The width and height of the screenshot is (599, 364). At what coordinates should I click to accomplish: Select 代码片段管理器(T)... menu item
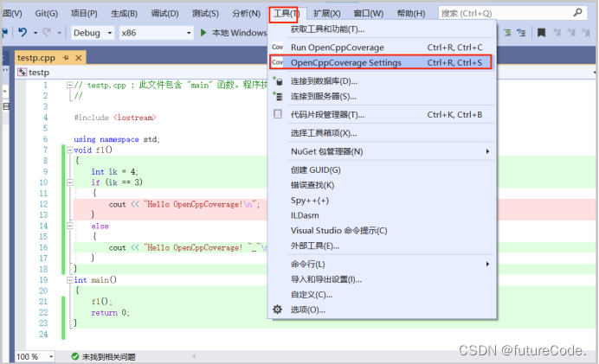tap(382, 114)
